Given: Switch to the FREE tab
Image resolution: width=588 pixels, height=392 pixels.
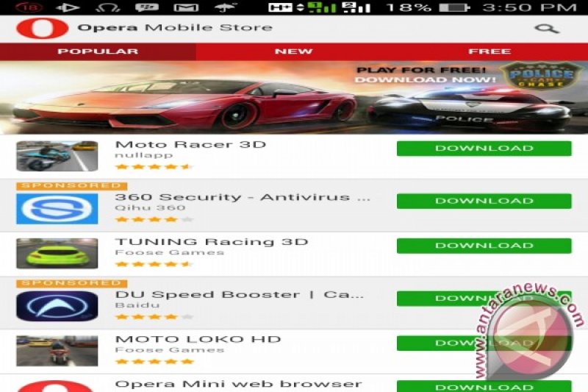Looking at the screenshot, I should click(x=490, y=51).
